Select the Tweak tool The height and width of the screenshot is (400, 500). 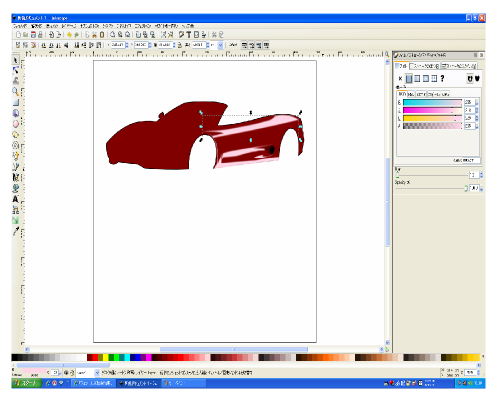point(15,81)
